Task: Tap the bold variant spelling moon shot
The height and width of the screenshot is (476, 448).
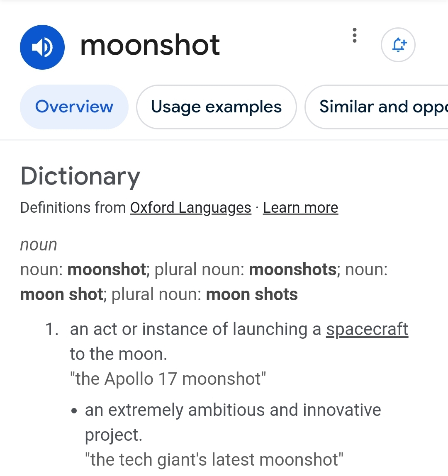Action: [61, 295]
